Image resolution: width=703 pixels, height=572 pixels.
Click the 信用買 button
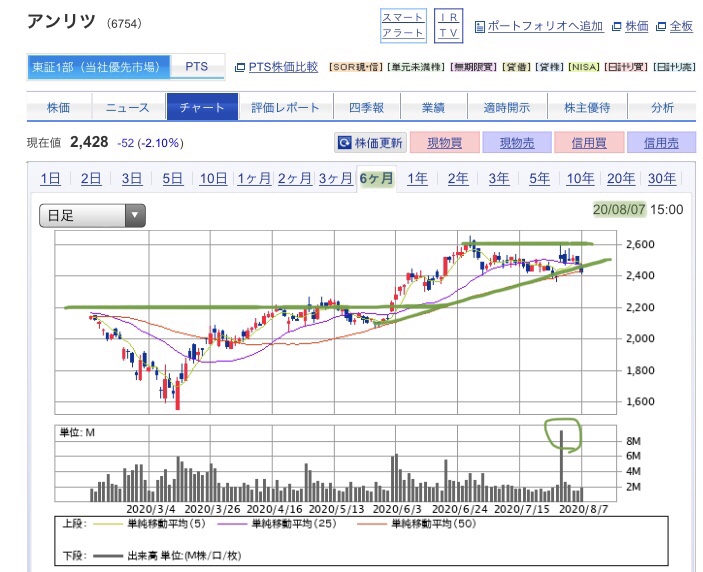tap(589, 143)
